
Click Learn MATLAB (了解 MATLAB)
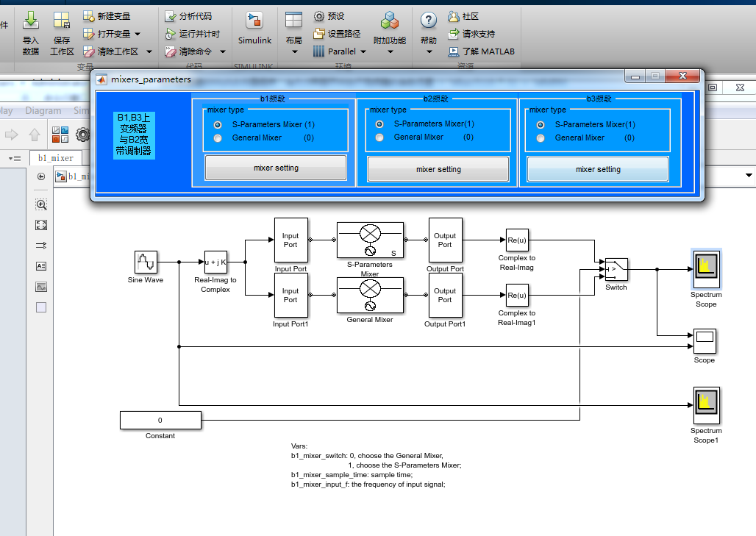481,51
